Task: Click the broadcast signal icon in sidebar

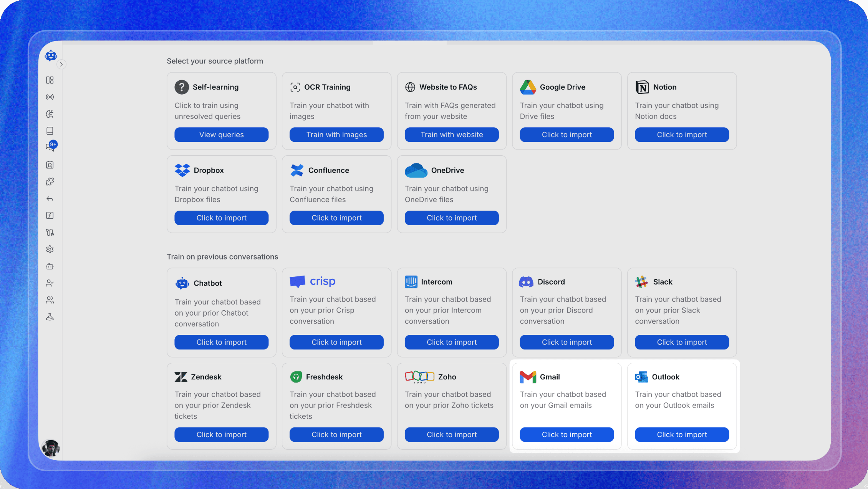Action: [50, 97]
